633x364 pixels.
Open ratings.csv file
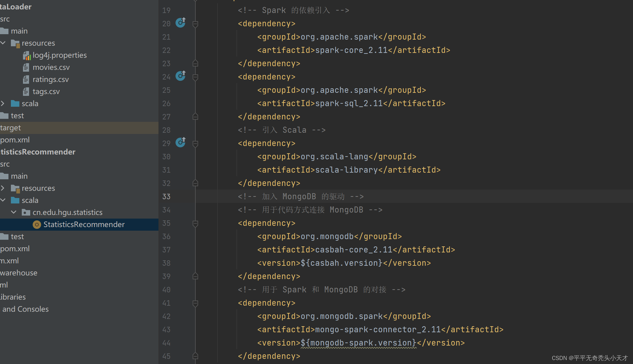pos(51,80)
